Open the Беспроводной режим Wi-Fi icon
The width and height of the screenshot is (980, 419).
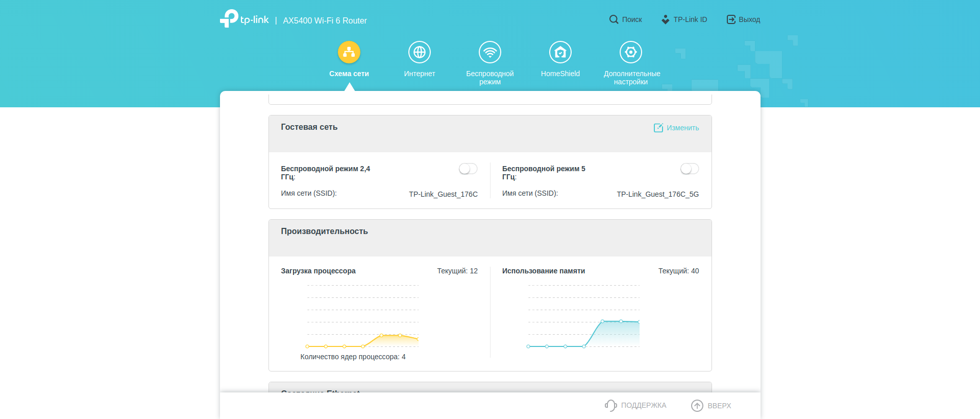click(490, 52)
